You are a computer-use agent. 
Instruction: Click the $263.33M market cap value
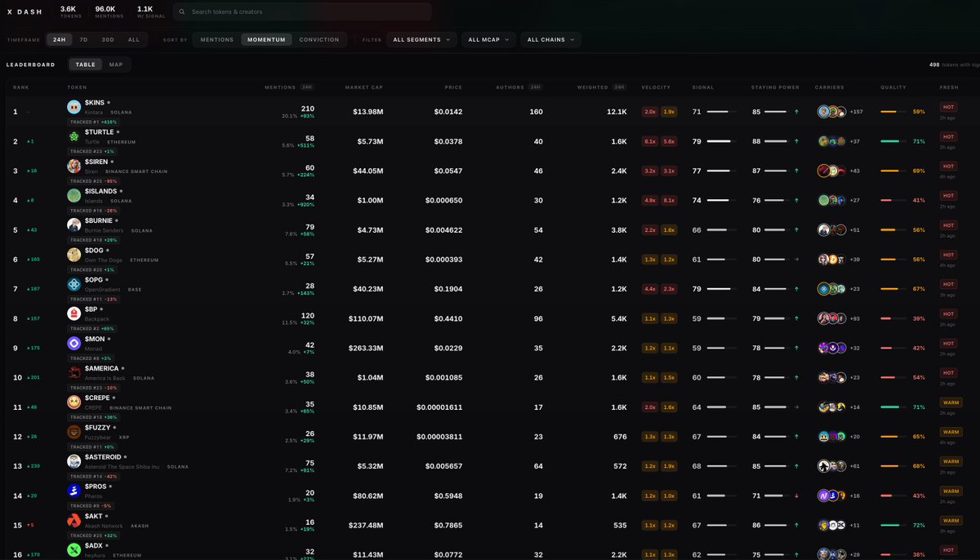point(365,348)
